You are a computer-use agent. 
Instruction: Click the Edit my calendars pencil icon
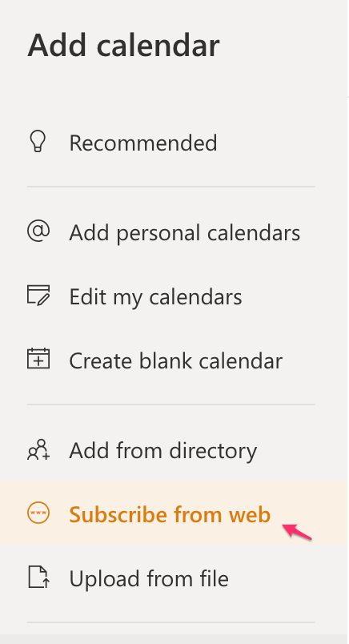[38, 296]
